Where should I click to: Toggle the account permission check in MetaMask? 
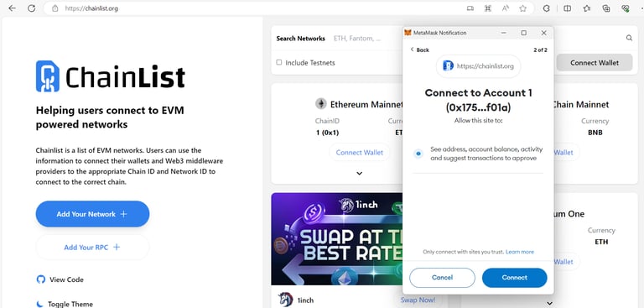point(418,154)
